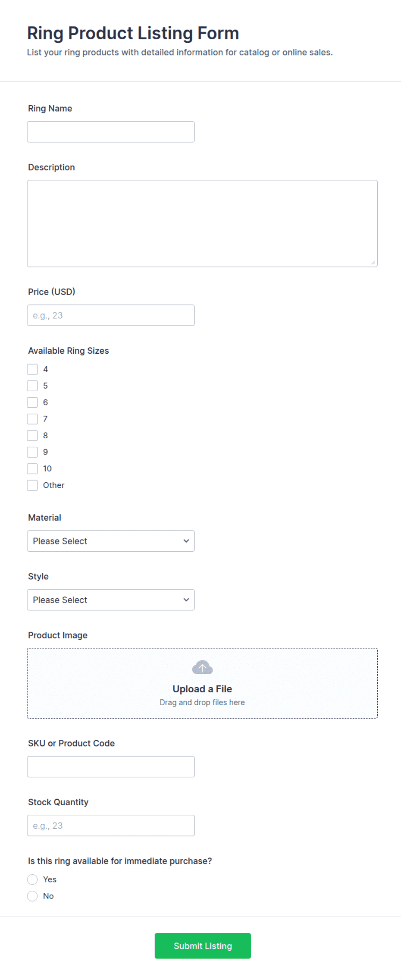401x980 pixels.
Task: Click the Price (USD) field
Action: pyautogui.click(x=111, y=315)
